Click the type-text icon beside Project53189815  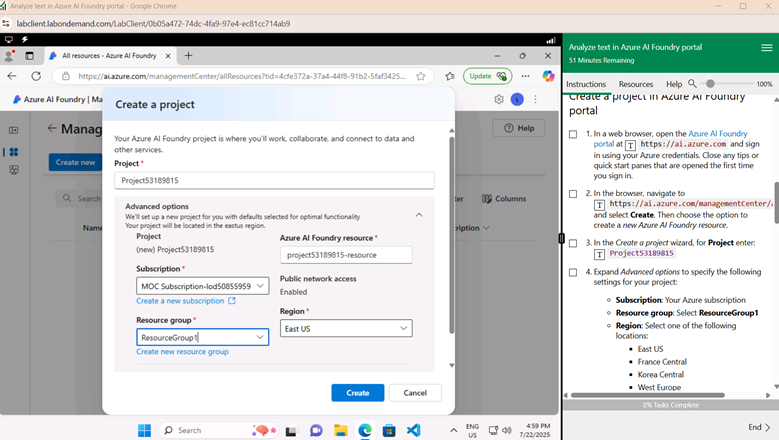pyautogui.click(x=600, y=254)
